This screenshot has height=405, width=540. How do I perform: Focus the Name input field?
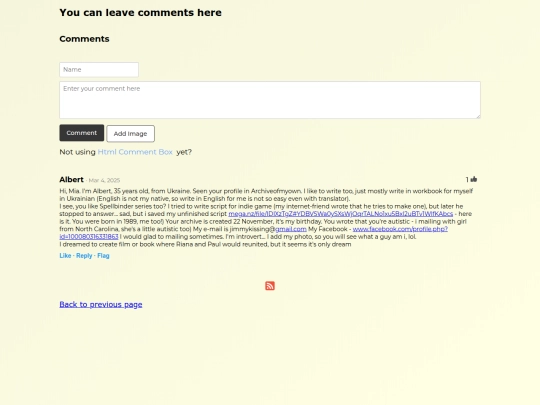click(x=99, y=70)
